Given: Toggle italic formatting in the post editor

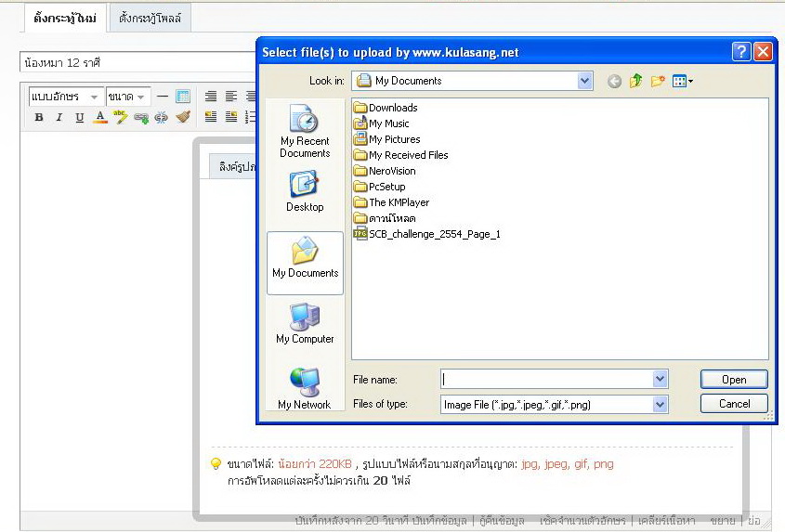Looking at the screenshot, I should 59,117.
